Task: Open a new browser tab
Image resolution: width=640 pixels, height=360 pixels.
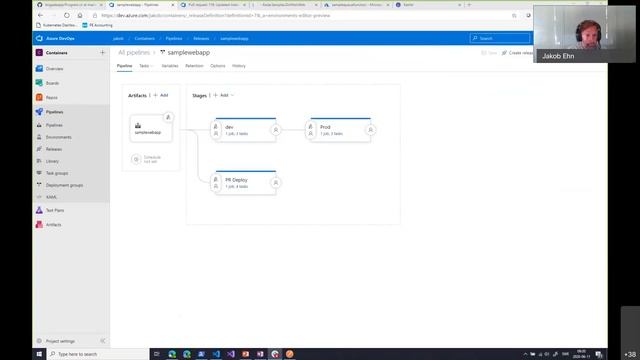Action: point(469,5)
